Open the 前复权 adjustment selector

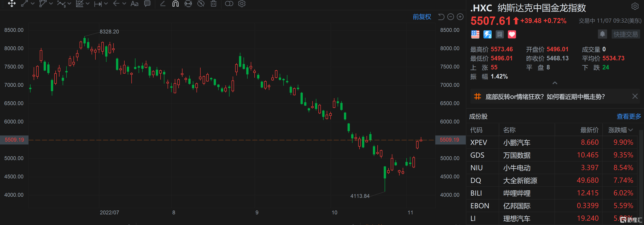coord(422,17)
